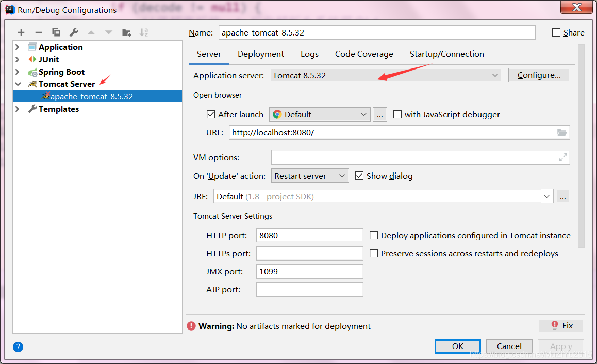Expand the Application tree node
Image resolution: width=597 pixels, height=364 pixels.
tap(18, 47)
